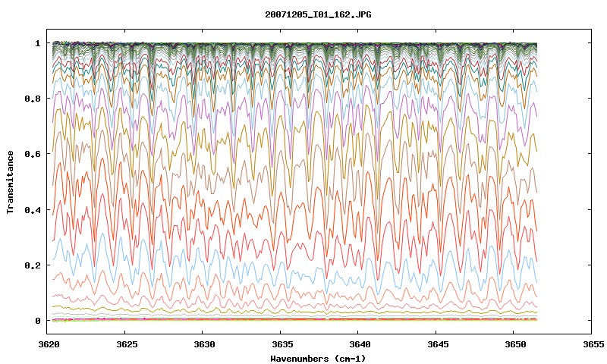The height and width of the screenshot is (364, 607).
Task: Click the y-axis tick label 1
Action: [x=37, y=43]
